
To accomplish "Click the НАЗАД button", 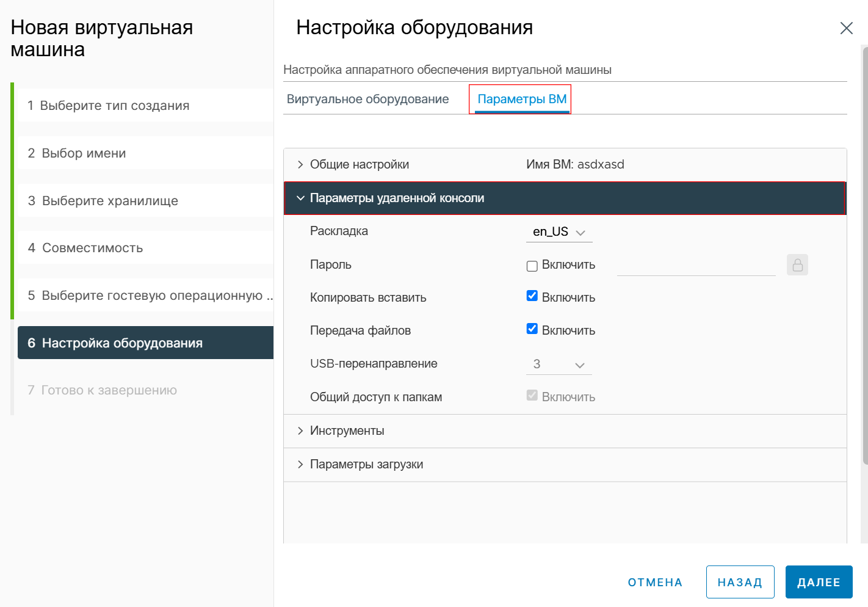I will 740,583.
